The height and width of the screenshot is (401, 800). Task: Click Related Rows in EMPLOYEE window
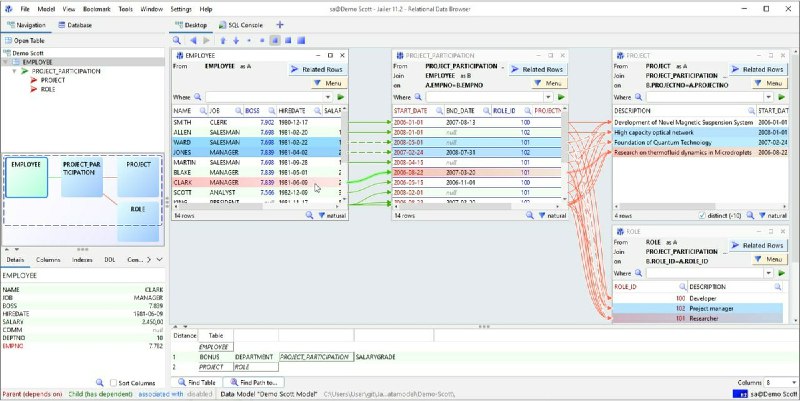pos(318,69)
